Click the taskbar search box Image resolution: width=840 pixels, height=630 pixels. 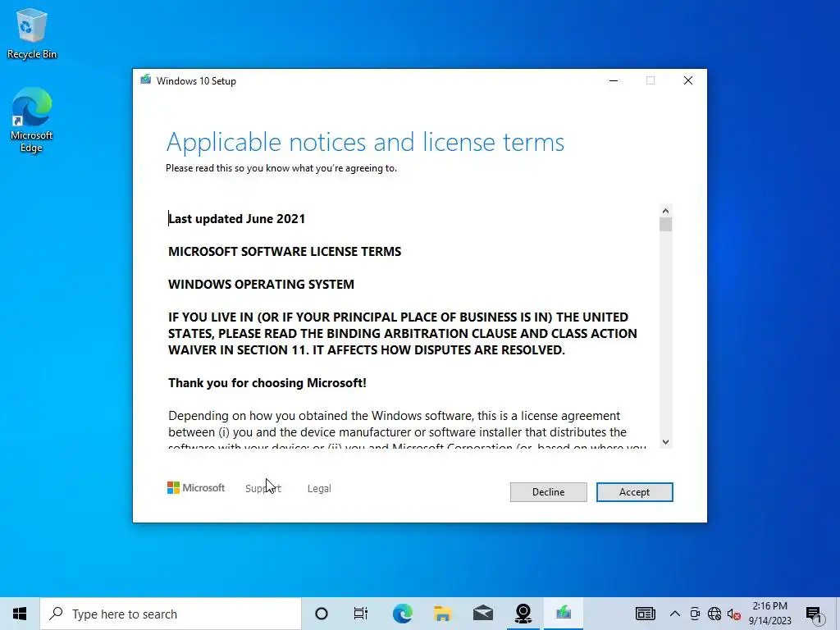171,614
